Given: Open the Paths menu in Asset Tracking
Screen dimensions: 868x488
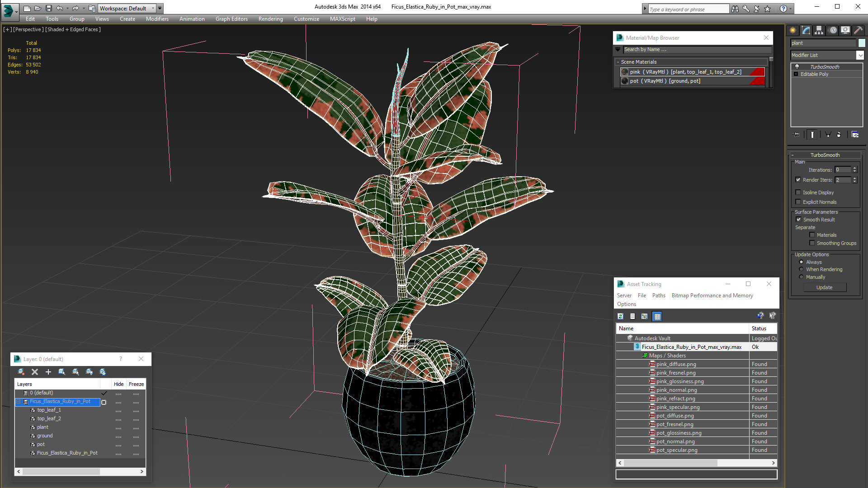Looking at the screenshot, I should 658,296.
